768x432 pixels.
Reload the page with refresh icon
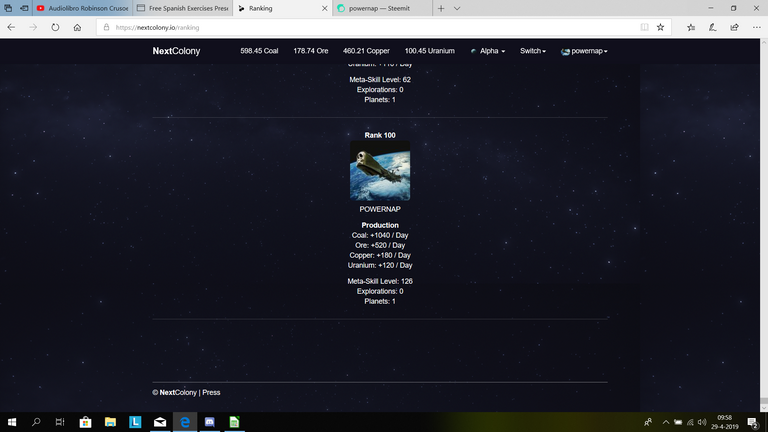[55, 27]
